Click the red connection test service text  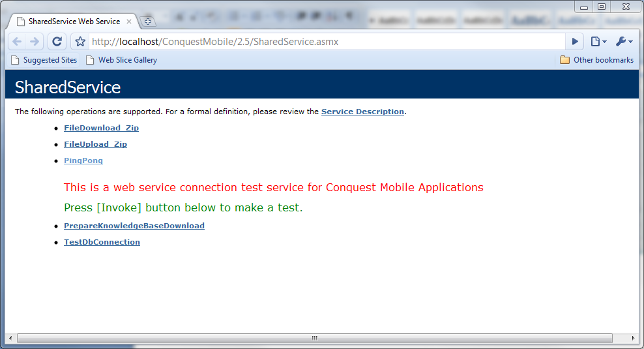(274, 187)
